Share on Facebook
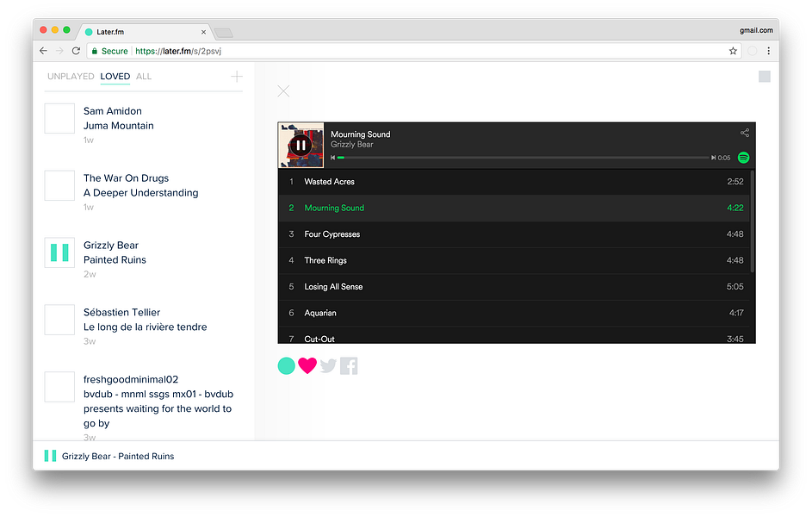This screenshot has height=517, width=812. pos(349,365)
